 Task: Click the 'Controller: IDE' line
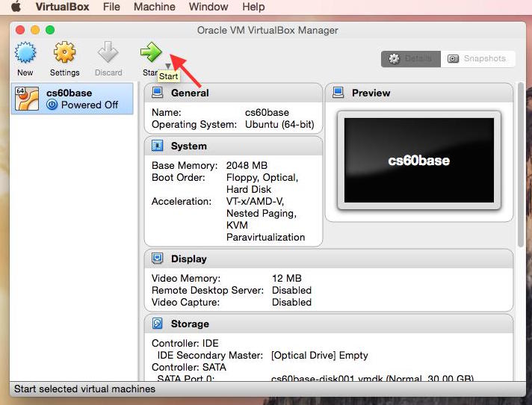point(185,343)
